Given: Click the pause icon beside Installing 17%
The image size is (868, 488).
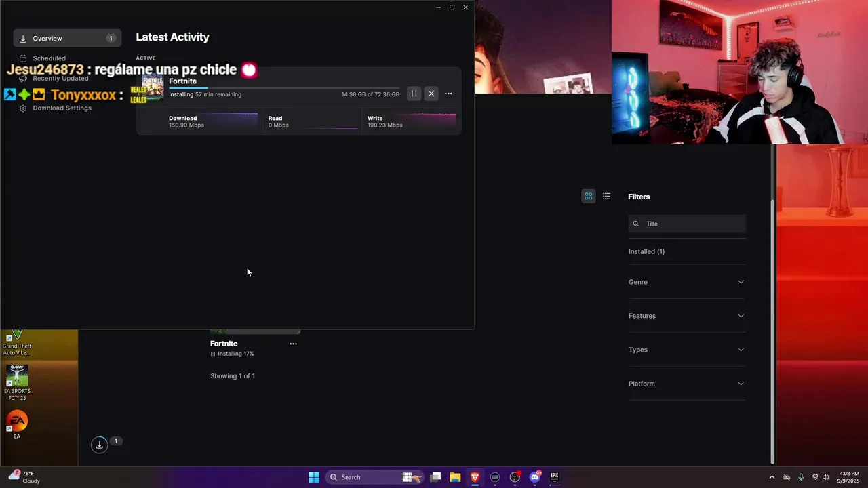Looking at the screenshot, I should click(x=213, y=354).
